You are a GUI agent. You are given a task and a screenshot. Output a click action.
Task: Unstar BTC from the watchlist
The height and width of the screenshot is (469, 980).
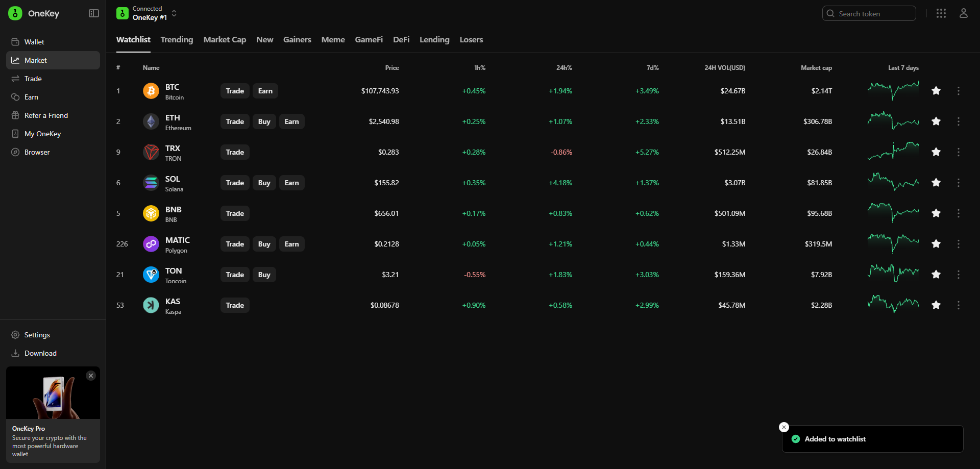coord(936,91)
